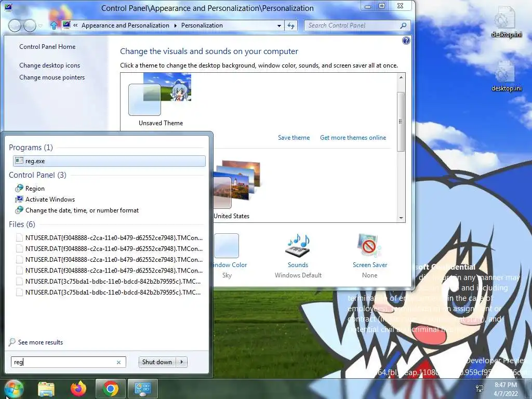Open first NTUSER.DAT{f3048888 file result

click(x=109, y=237)
